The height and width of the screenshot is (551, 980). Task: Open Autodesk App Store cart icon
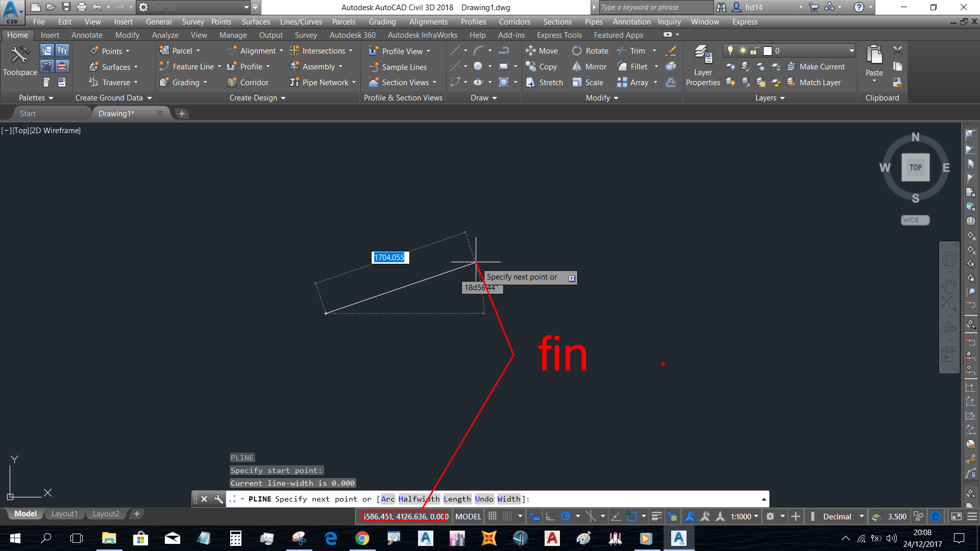tap(814, 7)
